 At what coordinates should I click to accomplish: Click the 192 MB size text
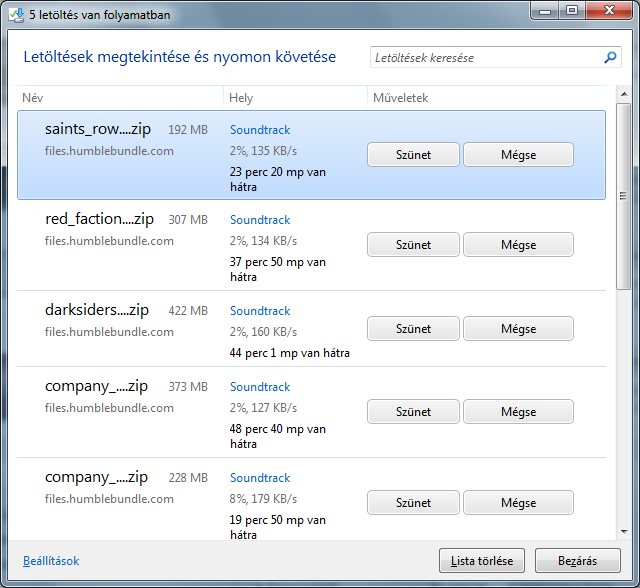pos(188,130)
